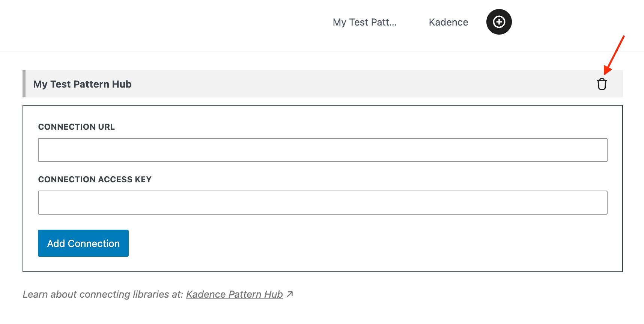This screenshot has width=644, height=324.
Task: Click the Connection URL label
Action: [x=76, y=127]
